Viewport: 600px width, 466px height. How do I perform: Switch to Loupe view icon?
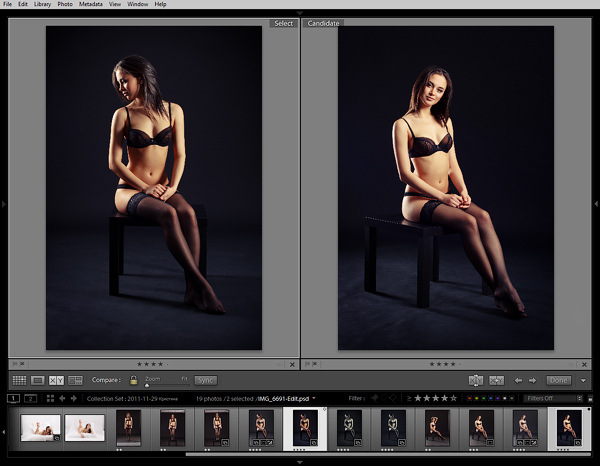pyautogui.click(x=38, y=380)
